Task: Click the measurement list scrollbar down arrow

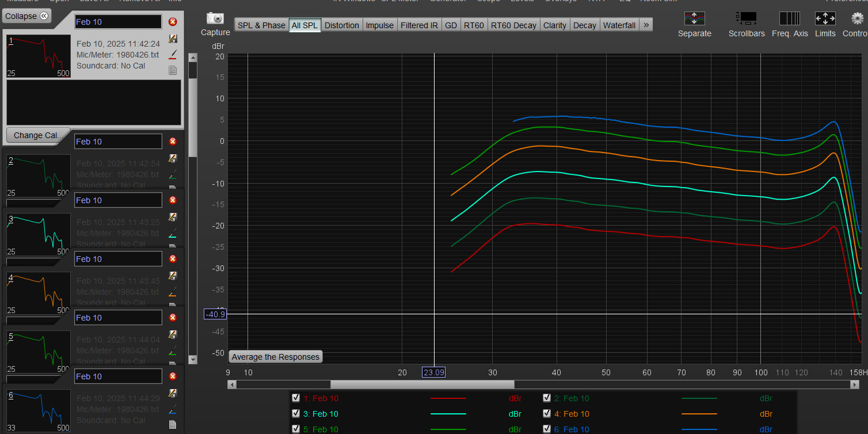Action: pos(193,359)
